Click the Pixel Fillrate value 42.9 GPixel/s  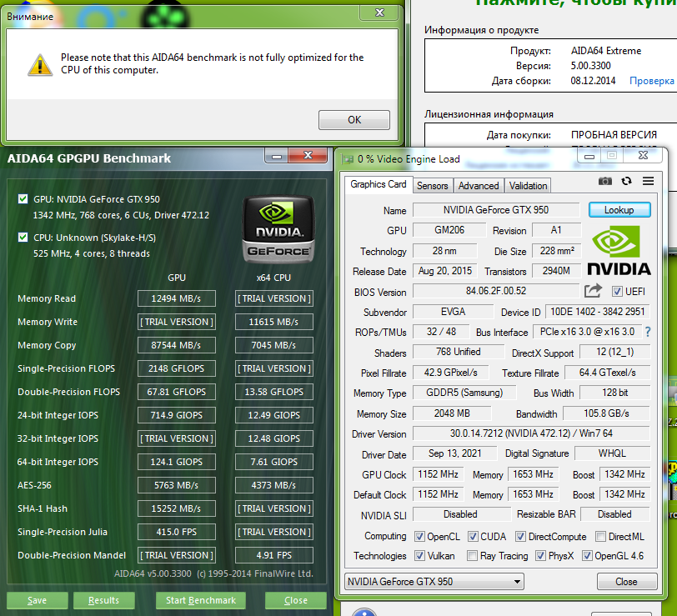tap(451, 372)
